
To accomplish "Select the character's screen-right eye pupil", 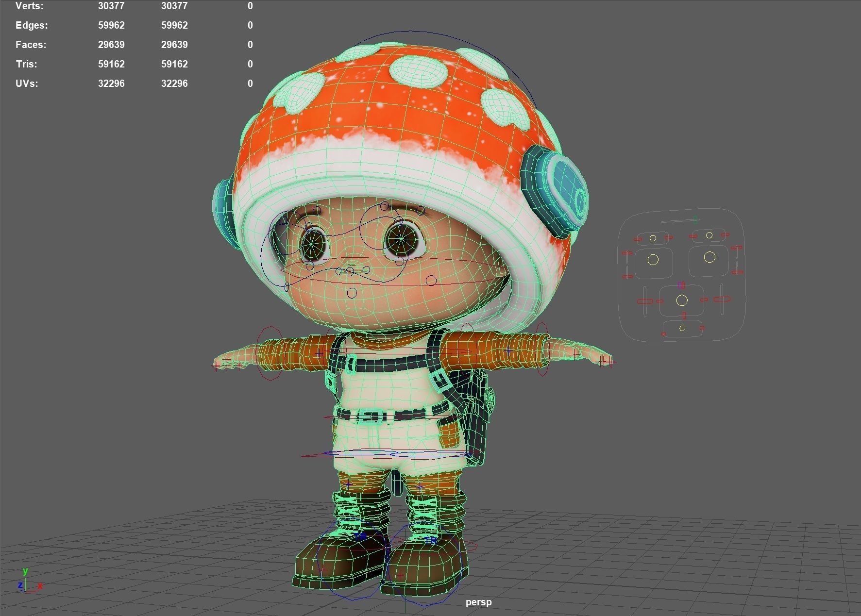I will point(402,239).
